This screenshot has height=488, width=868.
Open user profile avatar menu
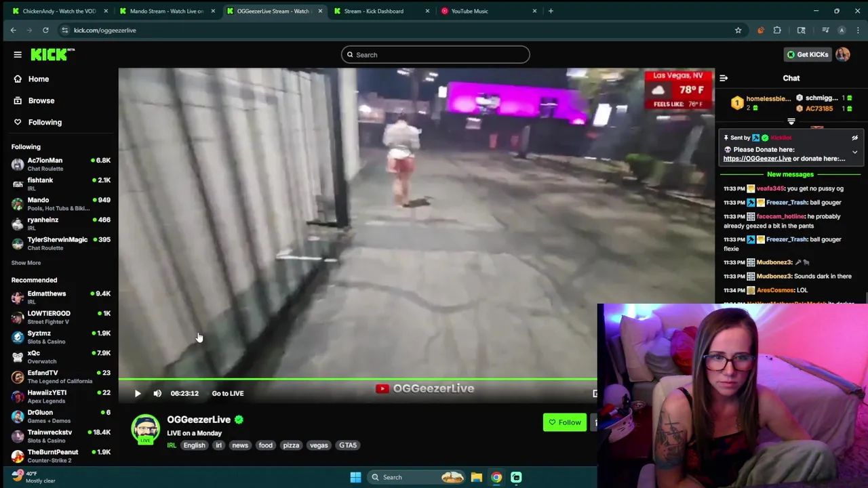point(843,54)
